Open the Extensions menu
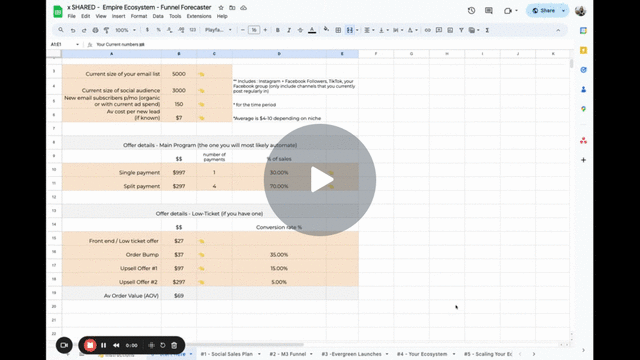Image resolution: width=640 pixels, height=360 pixels. 199,16
